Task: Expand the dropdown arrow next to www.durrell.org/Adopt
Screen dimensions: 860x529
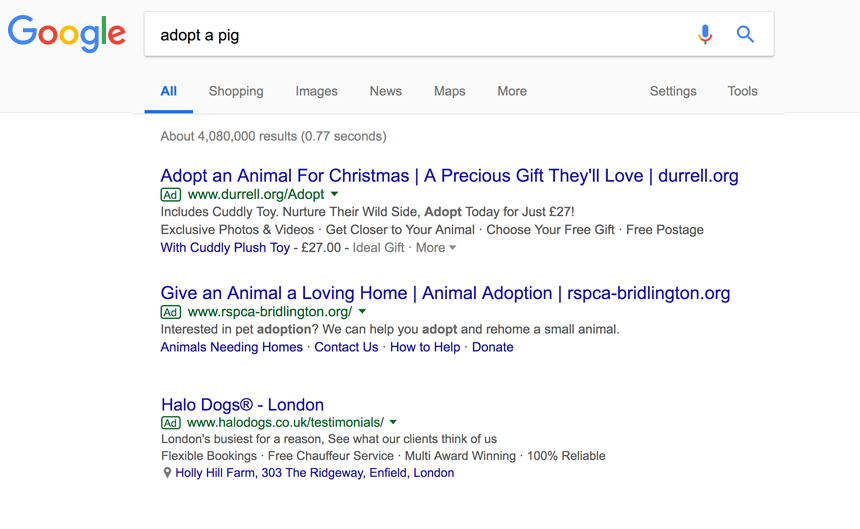Action: (x=335, y=194)
